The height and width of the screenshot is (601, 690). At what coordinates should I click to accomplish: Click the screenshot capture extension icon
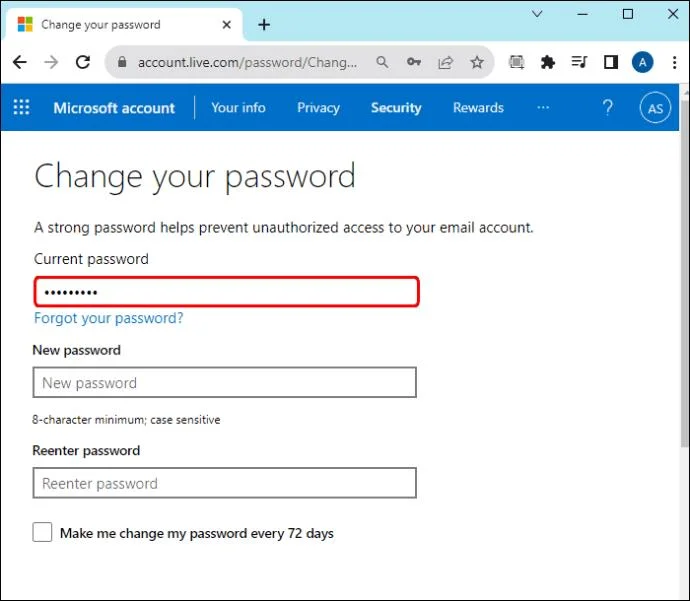coord(516,62)
